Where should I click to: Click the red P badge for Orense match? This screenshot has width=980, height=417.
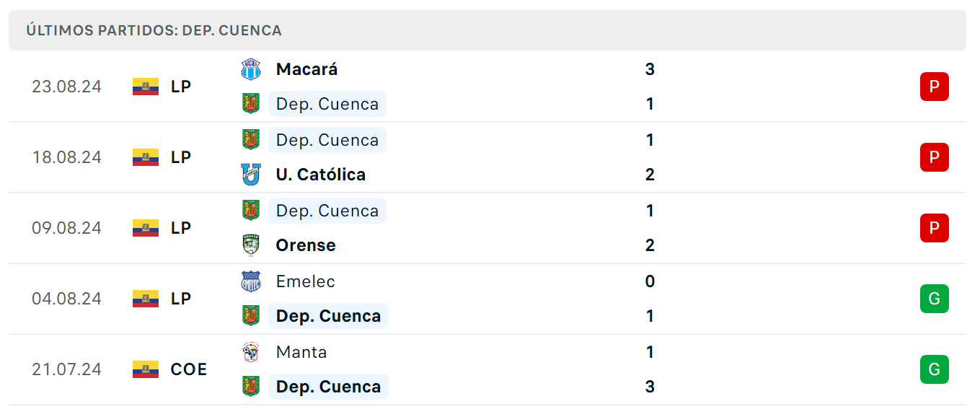(935, 228)
